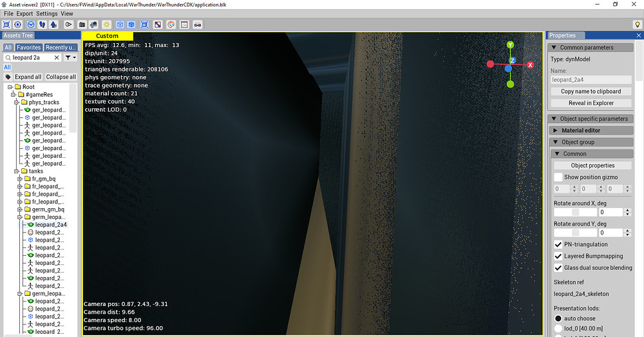This screenshot has width=644, height=337.
Task: Click the Rotate around Y slider
Action: 575,233
